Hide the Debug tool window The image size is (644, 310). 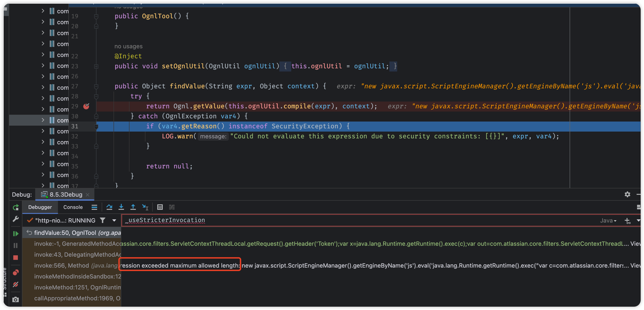coord(638,194)
